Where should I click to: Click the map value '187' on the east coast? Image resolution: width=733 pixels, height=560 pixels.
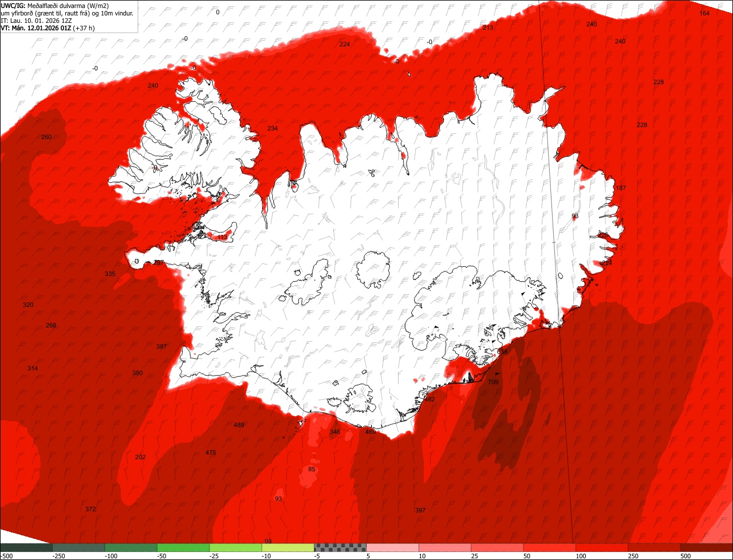click(621, 188)
